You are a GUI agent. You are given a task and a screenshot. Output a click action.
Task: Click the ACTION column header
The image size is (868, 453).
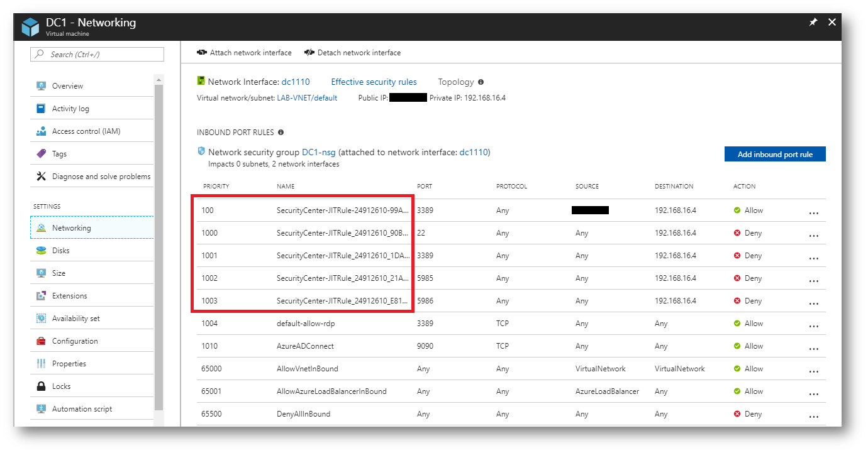pyautogui.click(x=745, y=187)
